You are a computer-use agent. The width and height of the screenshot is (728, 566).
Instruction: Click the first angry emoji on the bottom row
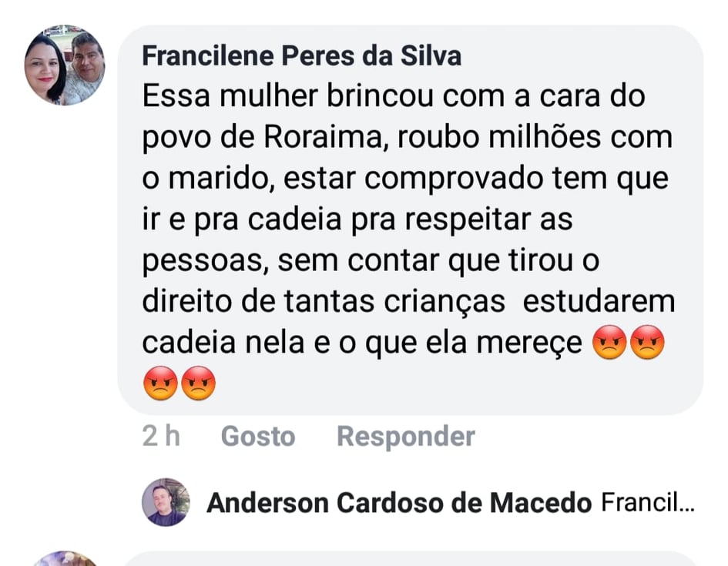[x=160, y=383]
